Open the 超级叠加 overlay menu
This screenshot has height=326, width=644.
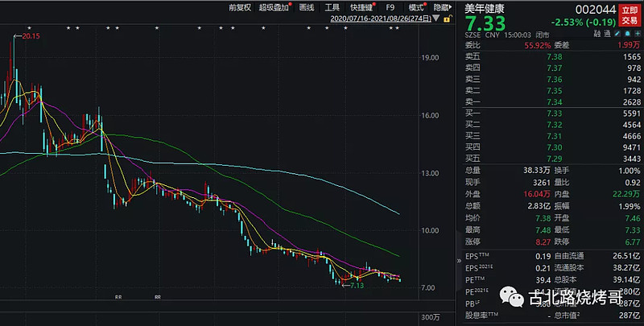tap(275, 7)
